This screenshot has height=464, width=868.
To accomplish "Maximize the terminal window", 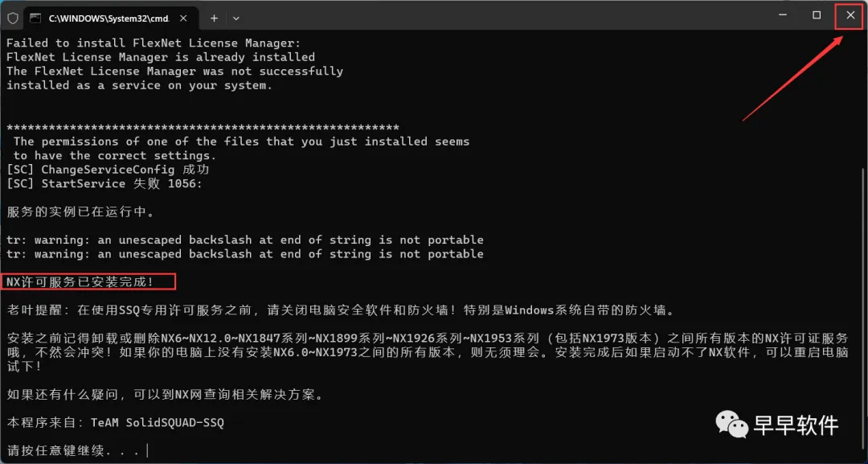I will [817, 15].
